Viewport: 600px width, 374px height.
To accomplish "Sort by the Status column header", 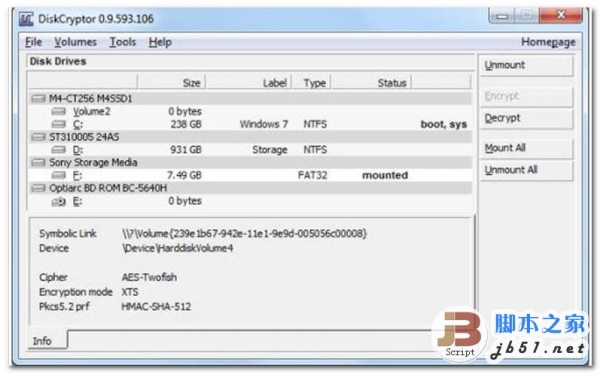I will (x=371, y=83).
